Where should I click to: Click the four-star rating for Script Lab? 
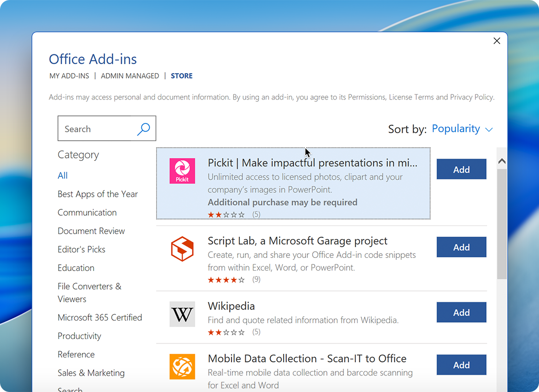(226, 279)
